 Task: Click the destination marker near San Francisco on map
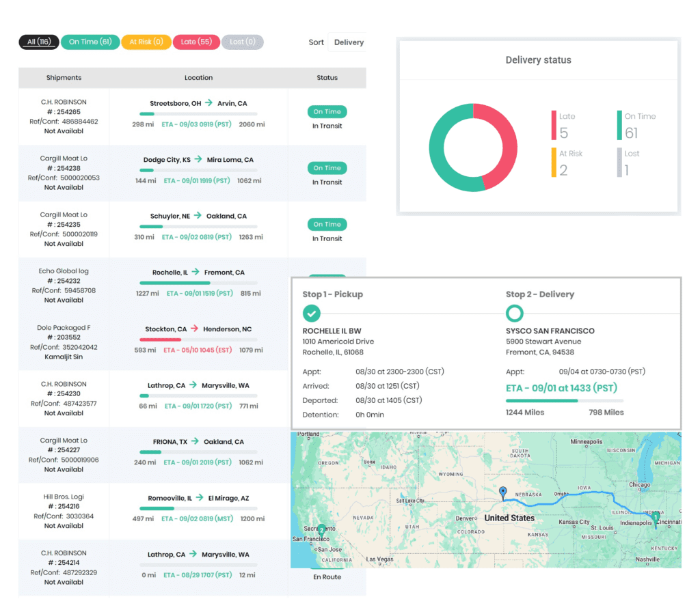click(x=321, y=530)
